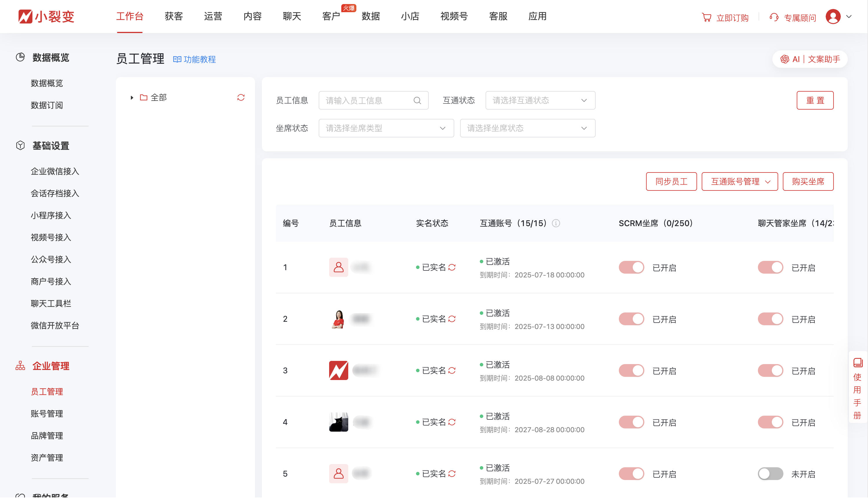Open the 请选择坐席状态 dropdown
Screen dimensions: 868x498
point(528,128)
